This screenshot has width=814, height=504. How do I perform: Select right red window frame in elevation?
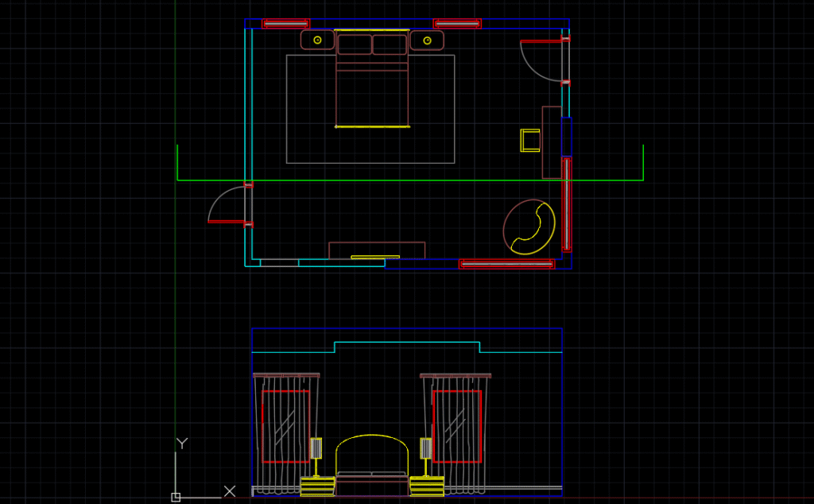(457, 426)
